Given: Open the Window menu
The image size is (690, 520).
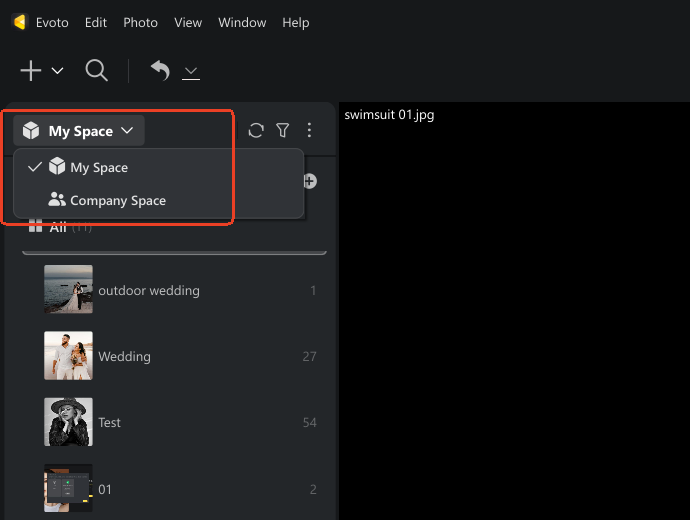Looking at the screenshot, I should [x=242, y=22].
